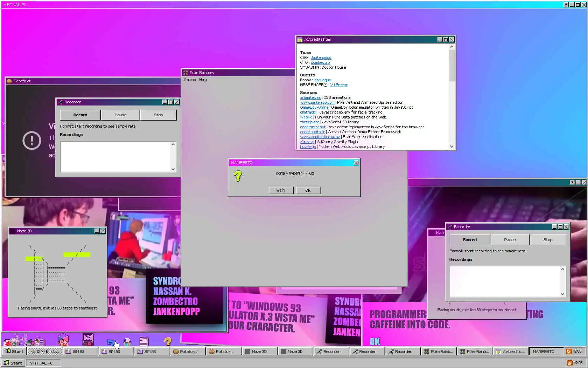Follow the www.asciimation.co.nz link

click(320, 137)
